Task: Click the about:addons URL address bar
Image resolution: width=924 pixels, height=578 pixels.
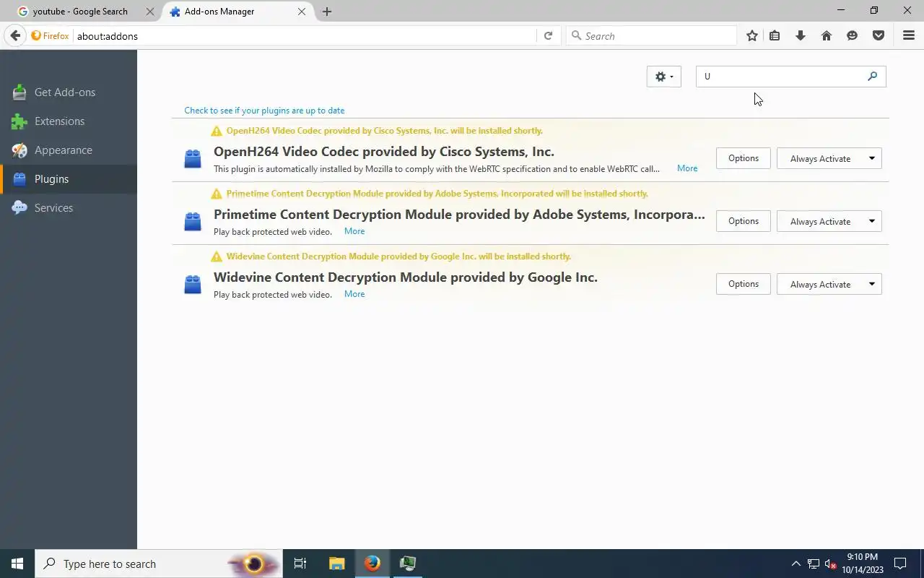Action: click(305, 35)
